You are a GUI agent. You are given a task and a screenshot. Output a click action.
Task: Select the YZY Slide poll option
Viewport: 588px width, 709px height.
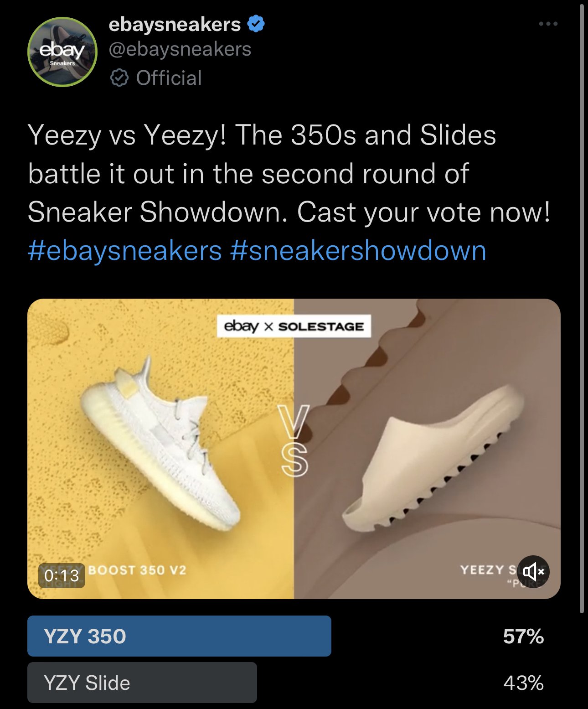point(142,683)
